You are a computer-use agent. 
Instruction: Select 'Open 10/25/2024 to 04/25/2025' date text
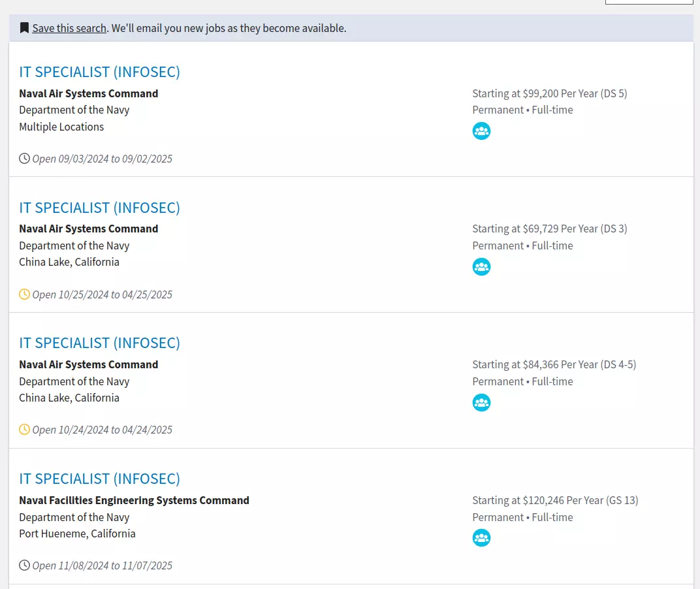(x=103, y=294)
